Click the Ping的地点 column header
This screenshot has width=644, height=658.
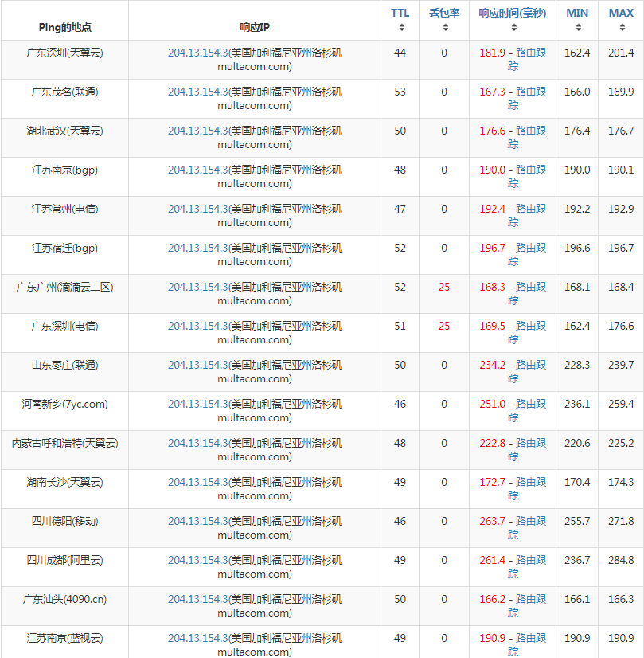tap(64, 27)
